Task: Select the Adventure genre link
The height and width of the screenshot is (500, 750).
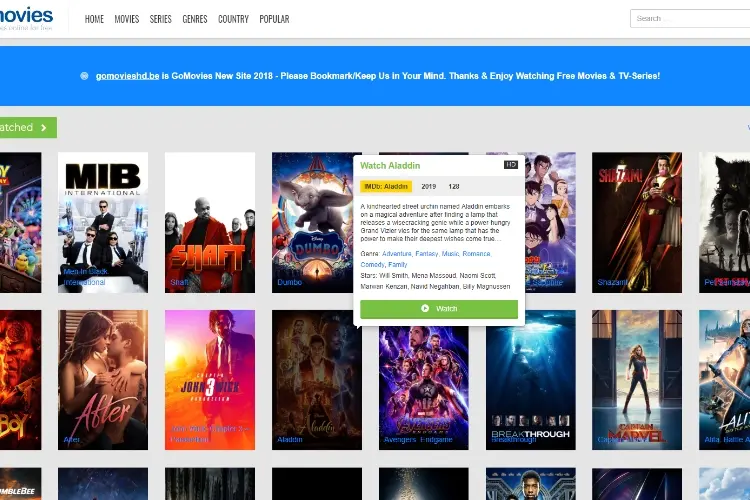Action: (397, 254)
